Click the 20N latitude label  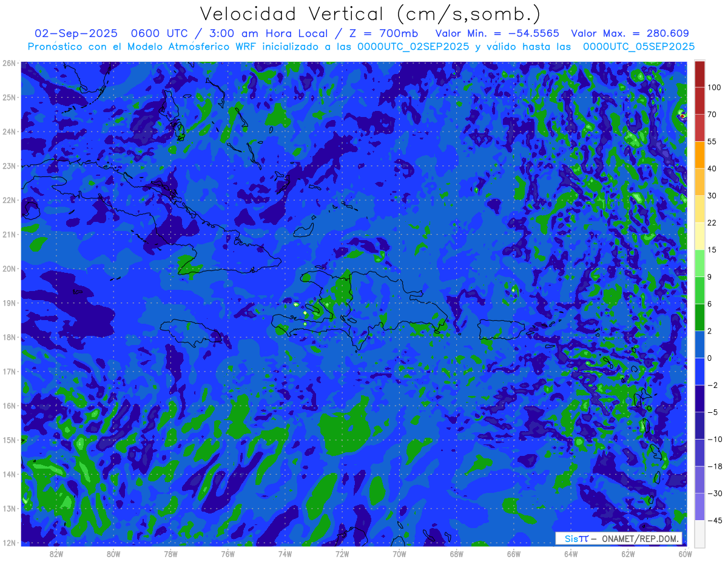[x=8, y=269]
